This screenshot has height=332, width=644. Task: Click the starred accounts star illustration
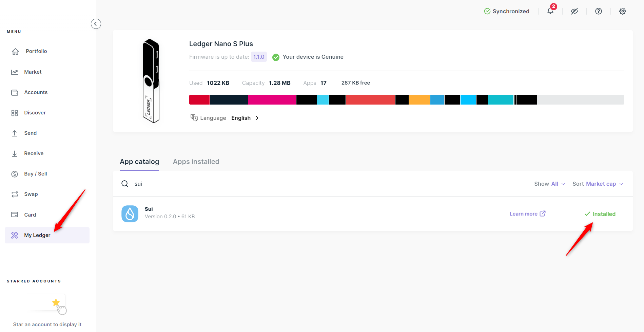pos(56,302)
